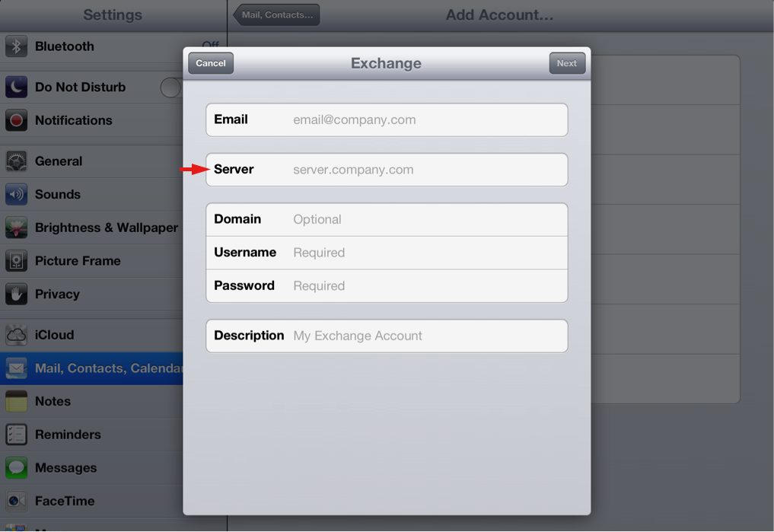Tap the Notes notepad icon
This screenshot has height=532, width=774.
click(x=16, y=401)
